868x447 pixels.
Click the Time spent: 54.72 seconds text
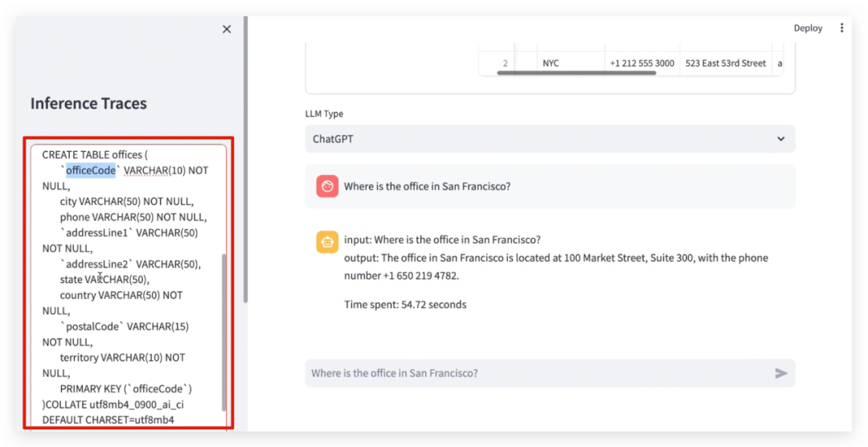pyautogui.click(x=405, y=305)
